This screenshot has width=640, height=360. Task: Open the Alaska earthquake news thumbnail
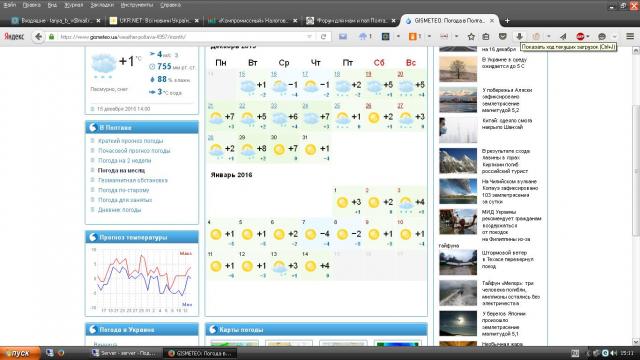[x=458, y=100]
